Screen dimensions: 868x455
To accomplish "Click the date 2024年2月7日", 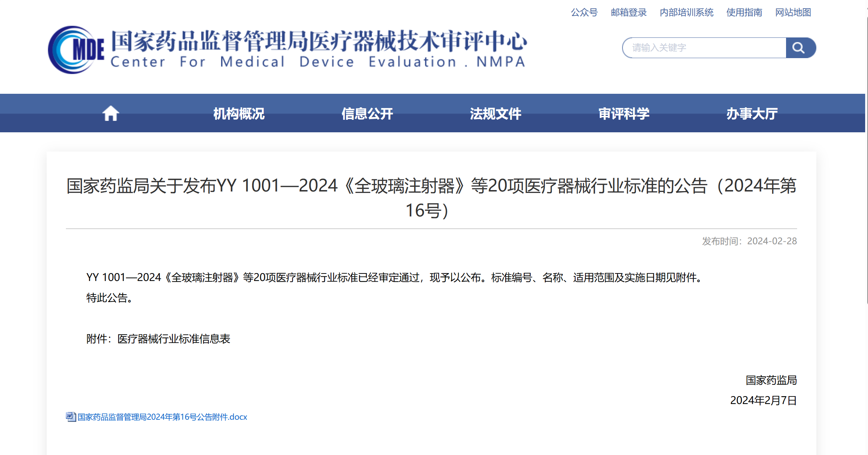I will click(x=763, y=400).
